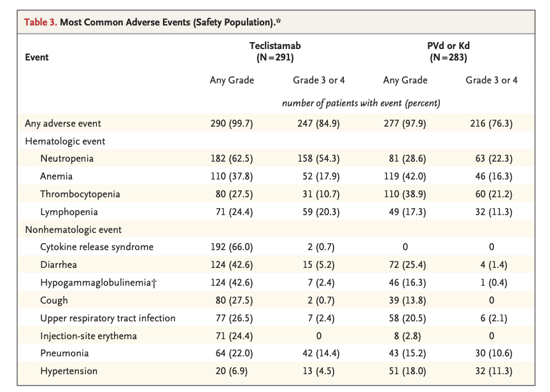
Task: Select the Nonhematologic event section heading
Action: click(73, 230)
